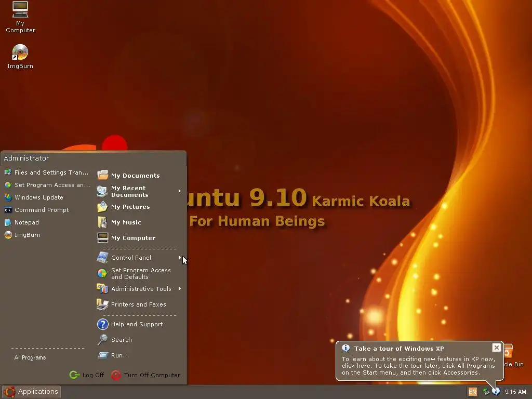The width and height of the screenshot is (532, 399).
Task: Click the My Music icon
Action: click(102, 222)
